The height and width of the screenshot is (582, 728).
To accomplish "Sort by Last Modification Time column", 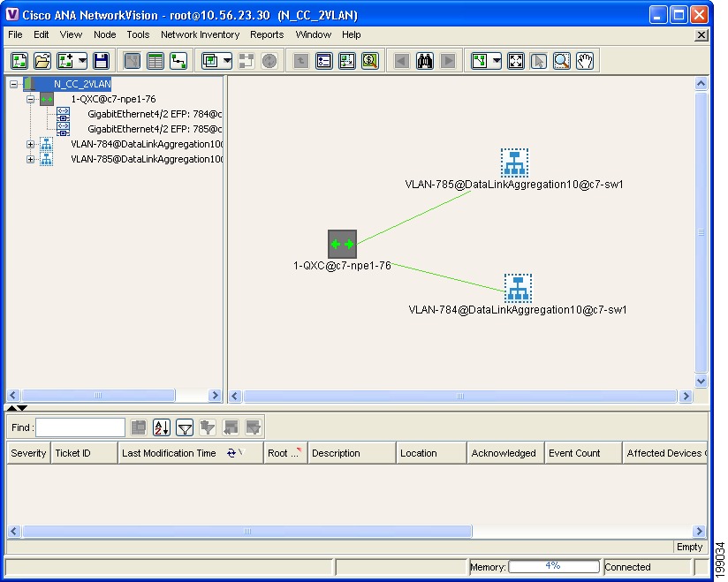I will coord(191,453).
